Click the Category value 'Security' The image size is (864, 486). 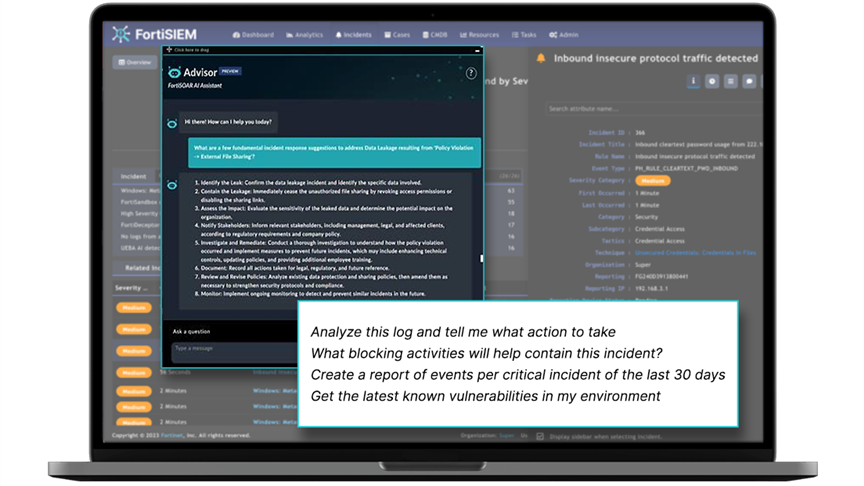tap(646, 217)
